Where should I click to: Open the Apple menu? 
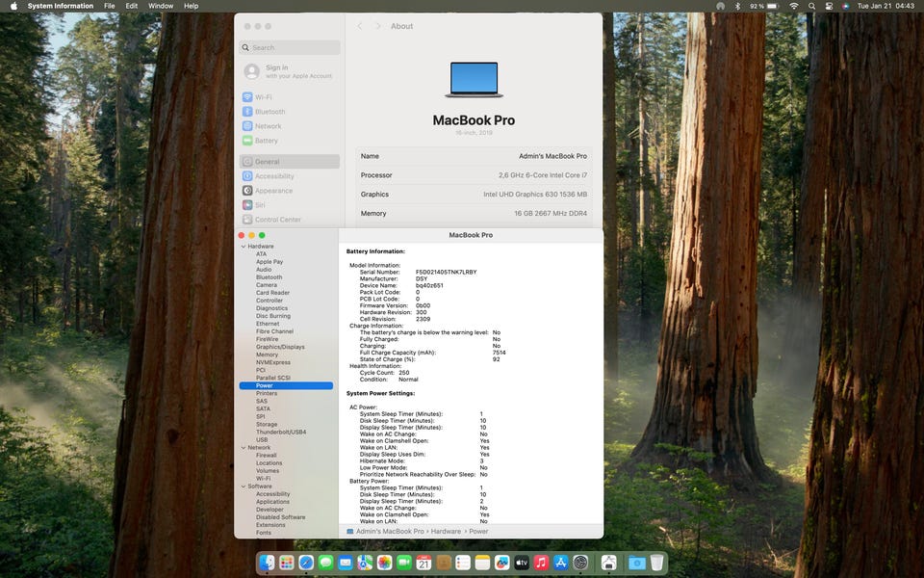13,6
